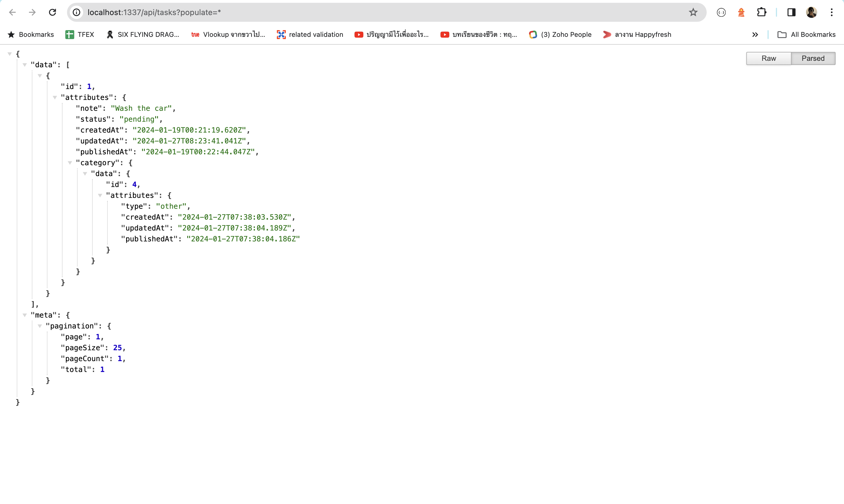Screen dimensions: 844x504
Task: Open the TFEX bookmark
Action: (80, 35)
